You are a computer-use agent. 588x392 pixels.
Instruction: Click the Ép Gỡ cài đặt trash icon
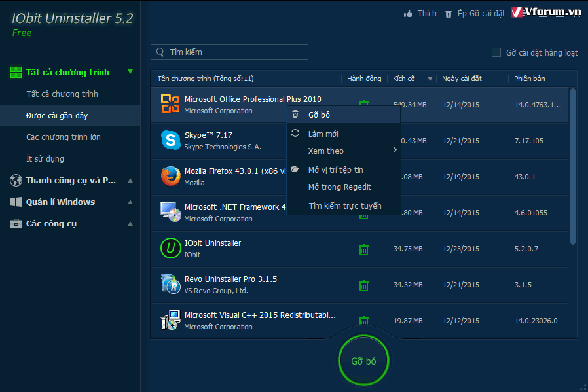click(448, 14)
